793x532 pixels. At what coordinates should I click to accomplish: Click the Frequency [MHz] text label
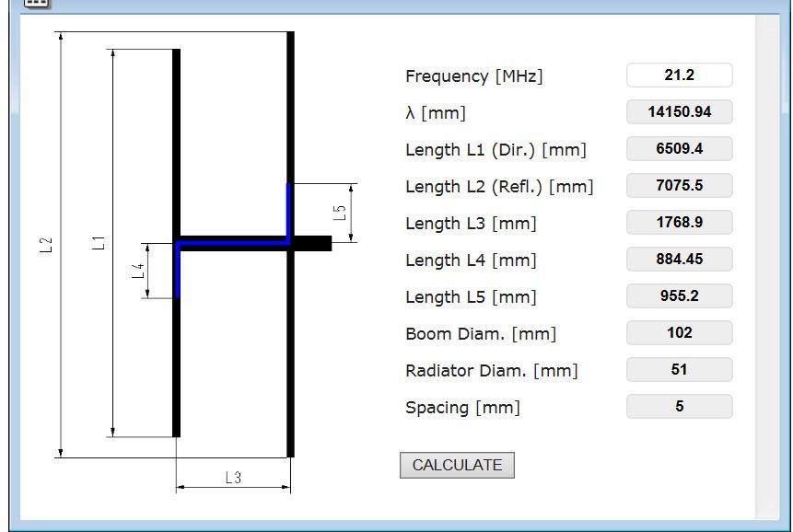474,76
